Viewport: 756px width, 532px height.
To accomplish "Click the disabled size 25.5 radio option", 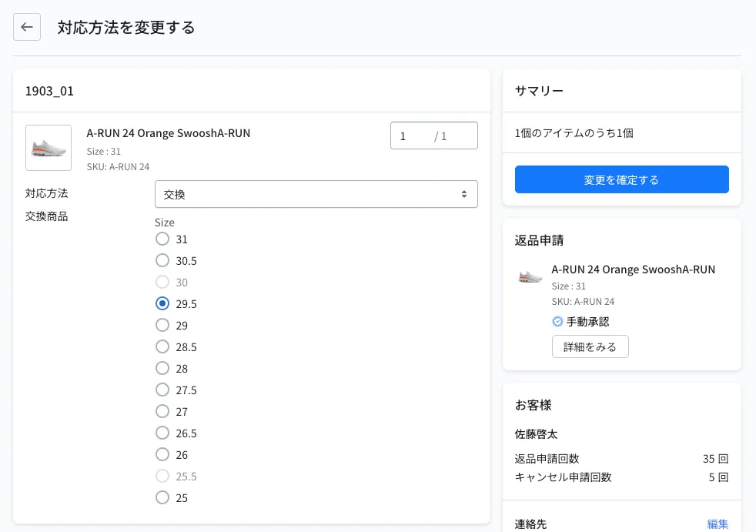I will (162, 476).
